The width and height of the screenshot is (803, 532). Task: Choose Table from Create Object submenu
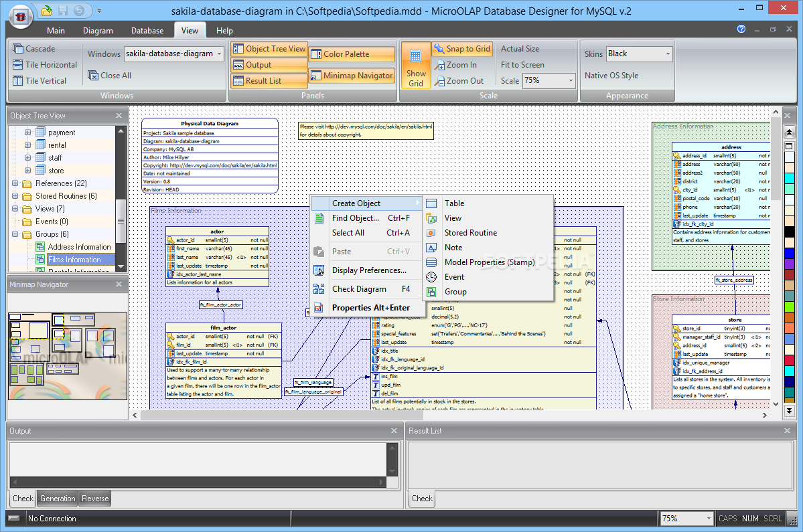488,203
